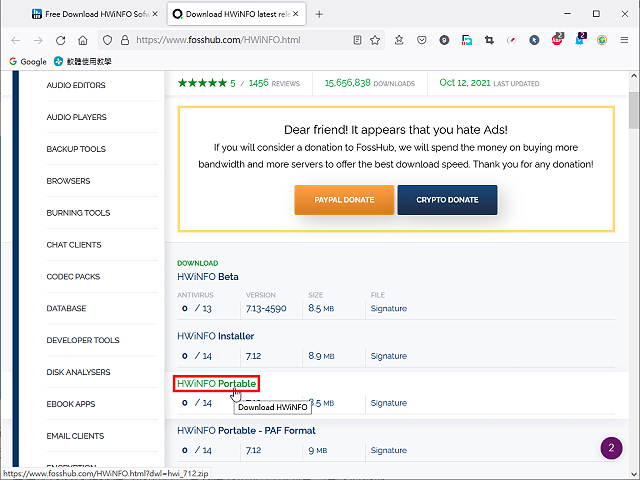
Task: Click the page vertical scrollbar thumb
Action: coord(634,110)
